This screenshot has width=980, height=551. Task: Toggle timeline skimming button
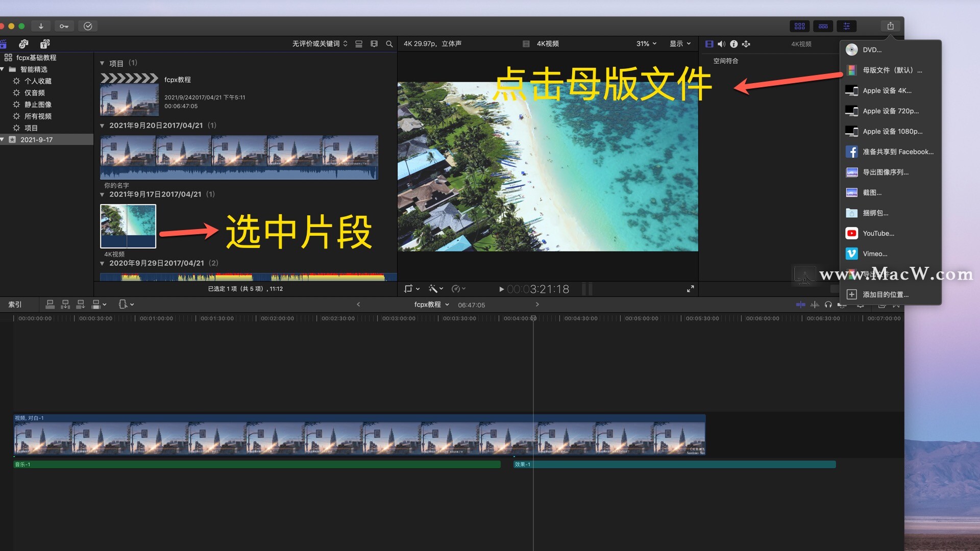(800, 305)
